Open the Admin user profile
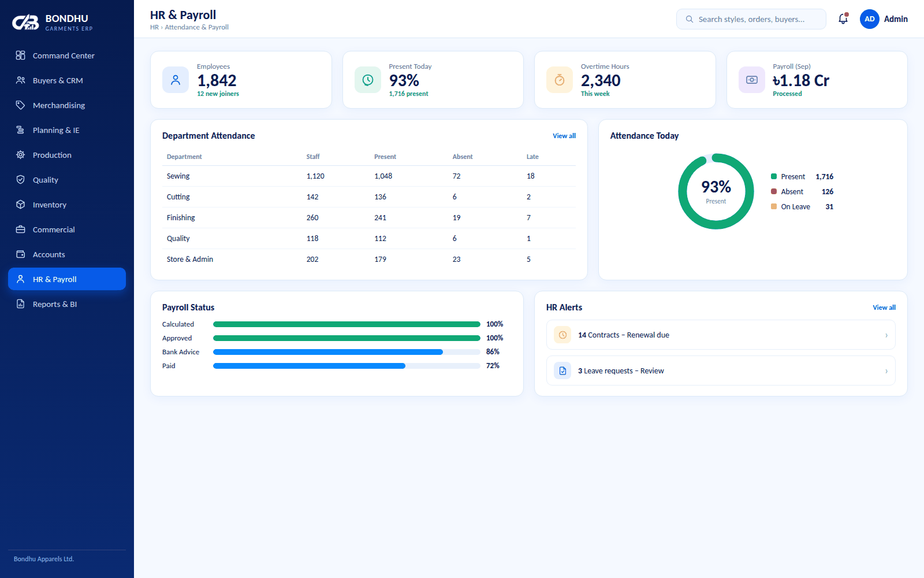The width and height of the screenshot is (924, 578). click(x=884, y=19)
